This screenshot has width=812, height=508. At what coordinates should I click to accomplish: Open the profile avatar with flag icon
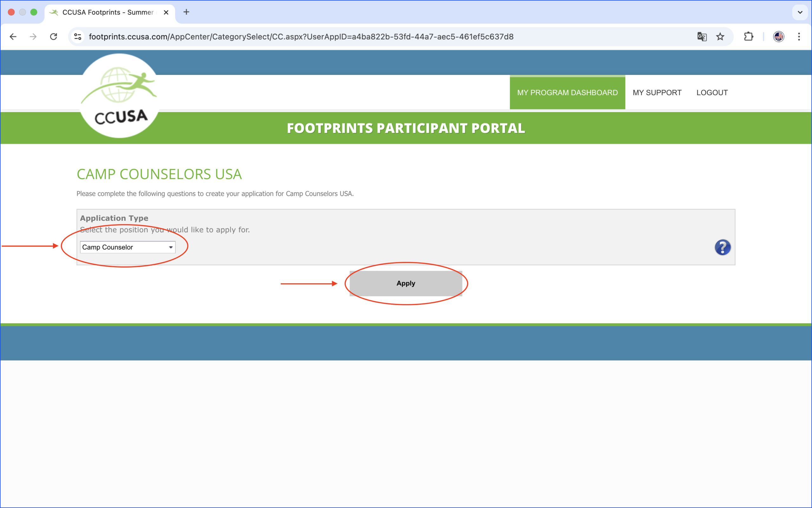click(778, 36)
